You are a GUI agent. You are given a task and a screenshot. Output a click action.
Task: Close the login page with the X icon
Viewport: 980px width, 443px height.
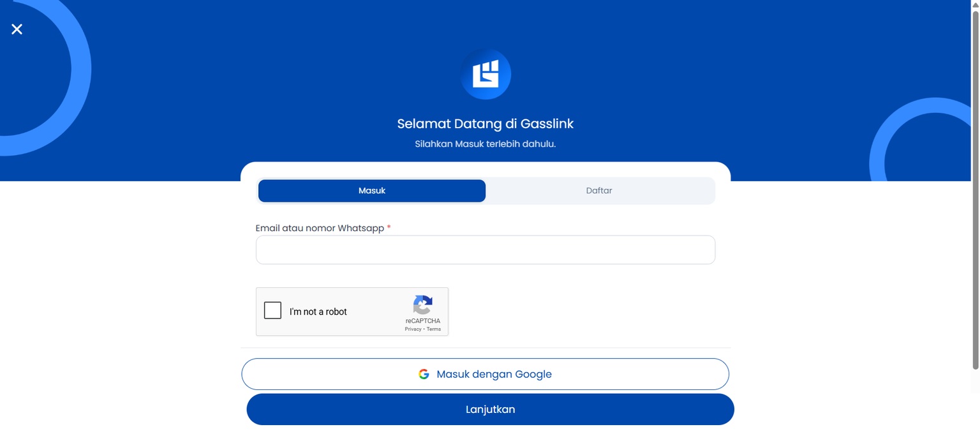[x=17, y=29]
